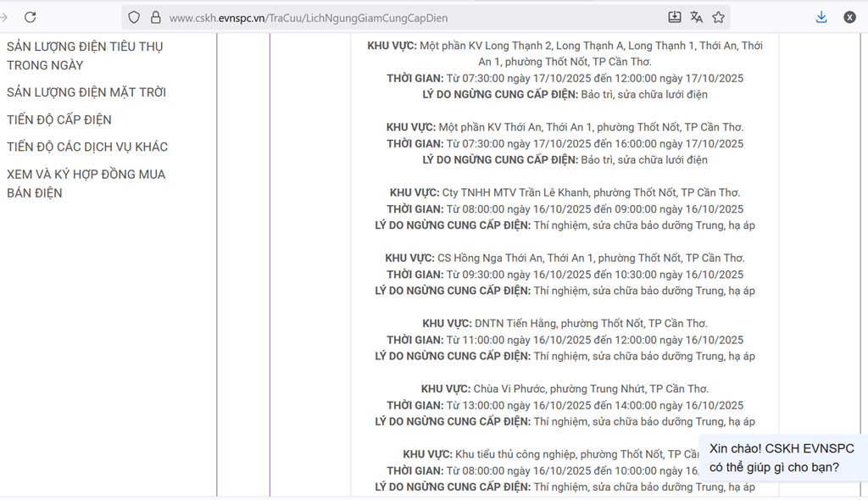Image resolution: width=868 pixels, height=500 pixels.
Task: Select 'SẢN LƯỢNG ĐIỆN MẶT TRỜI' sidebar item
Action: pyautogui.click(x=86, y=92)
